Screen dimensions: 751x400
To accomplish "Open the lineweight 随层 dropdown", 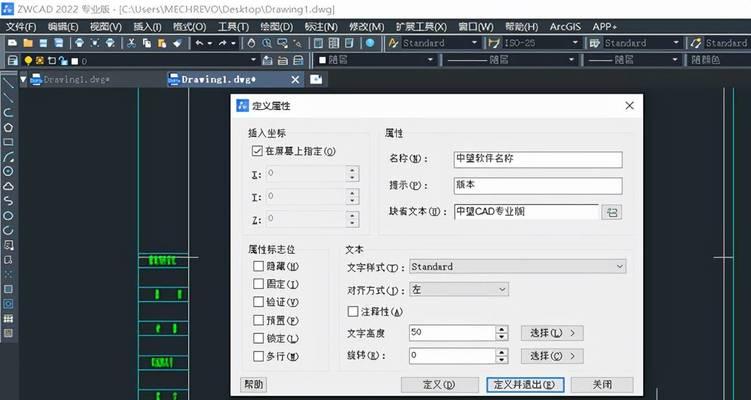I will [x=675, y=60].
